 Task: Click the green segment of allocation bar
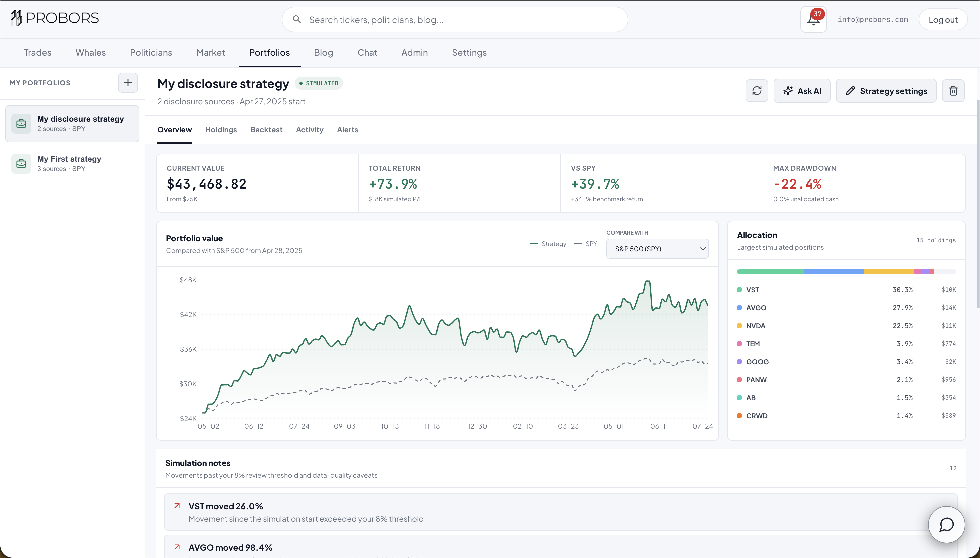click(x=770, y=272)
